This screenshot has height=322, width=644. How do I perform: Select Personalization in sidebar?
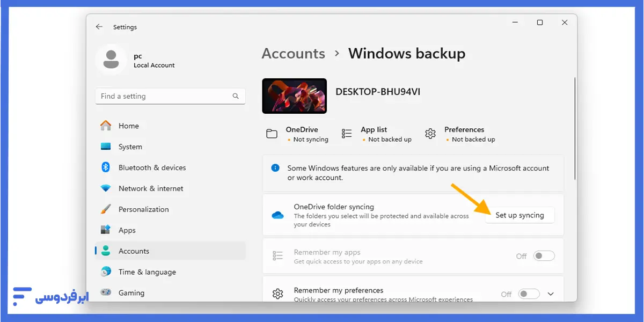tap(170, 209)
